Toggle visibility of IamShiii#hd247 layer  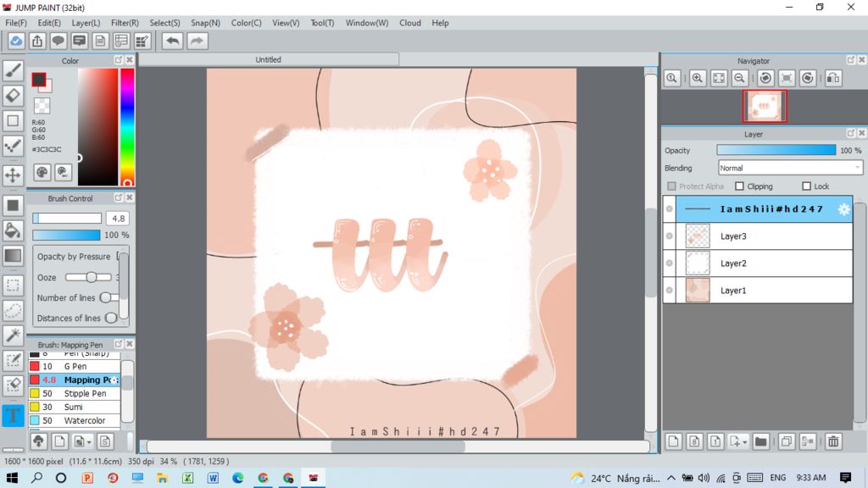coord(670,209)
